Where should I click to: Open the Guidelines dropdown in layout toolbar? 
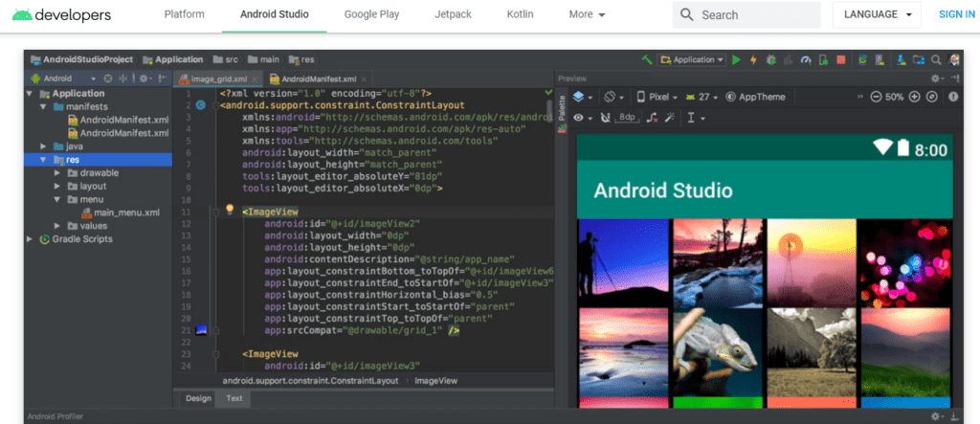696,118
